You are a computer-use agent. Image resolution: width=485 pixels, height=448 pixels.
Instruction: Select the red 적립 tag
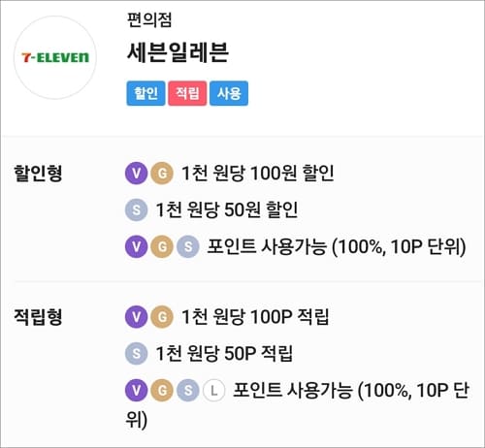pos(187,93)
